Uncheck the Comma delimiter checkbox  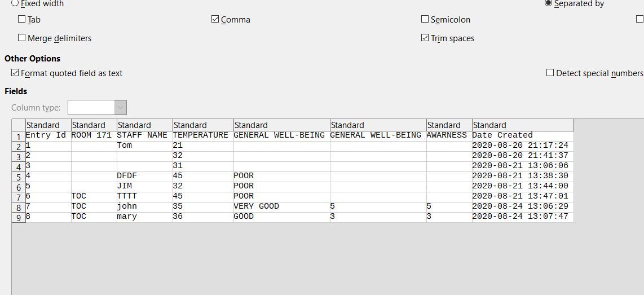215,19
